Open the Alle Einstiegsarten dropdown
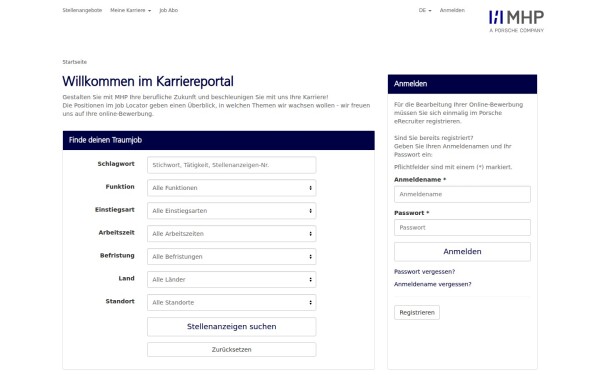This screenshot has width=600, height=375. (232, 211)
